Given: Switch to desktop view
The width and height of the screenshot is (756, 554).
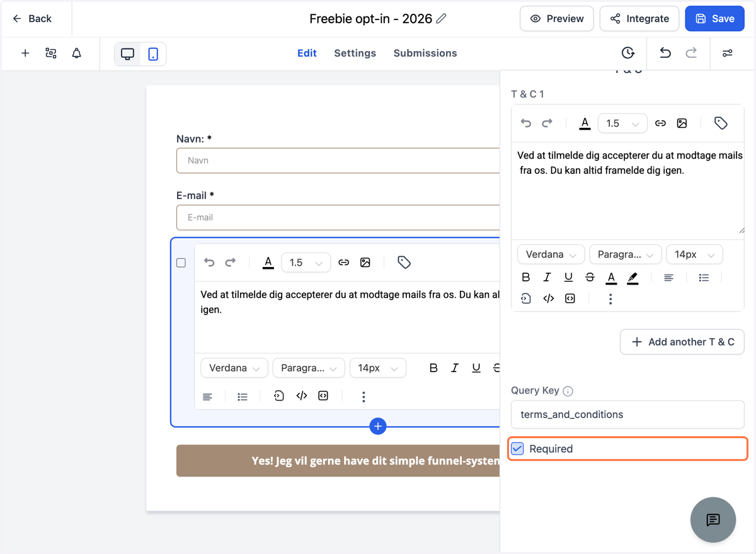Looking at the screenshot, I should click(128, 54).
